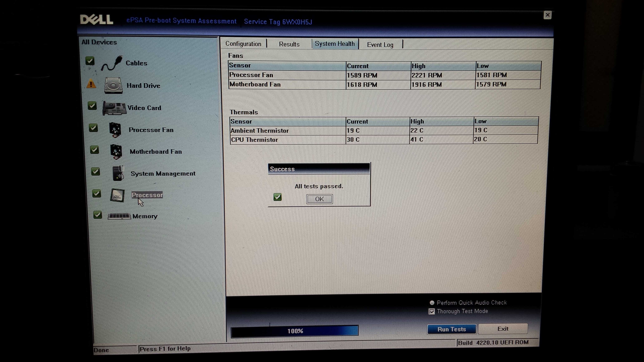The height and width of the screenshot is (362, 644).
Task: Click the Memory module icon
Action: coord(119,216)
